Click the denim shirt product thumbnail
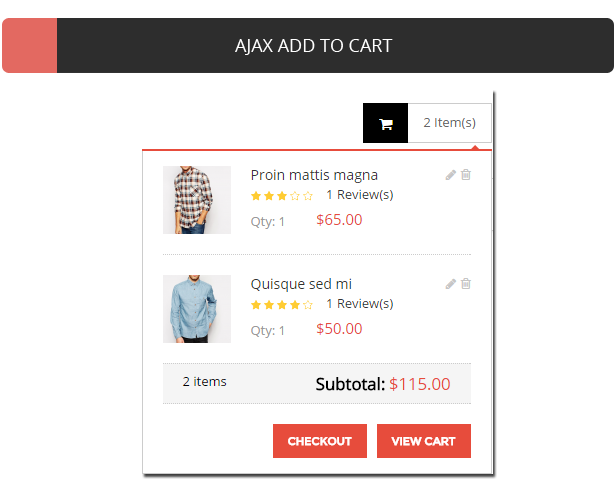This screenshot has width=616, height=497. pos(197,309)
